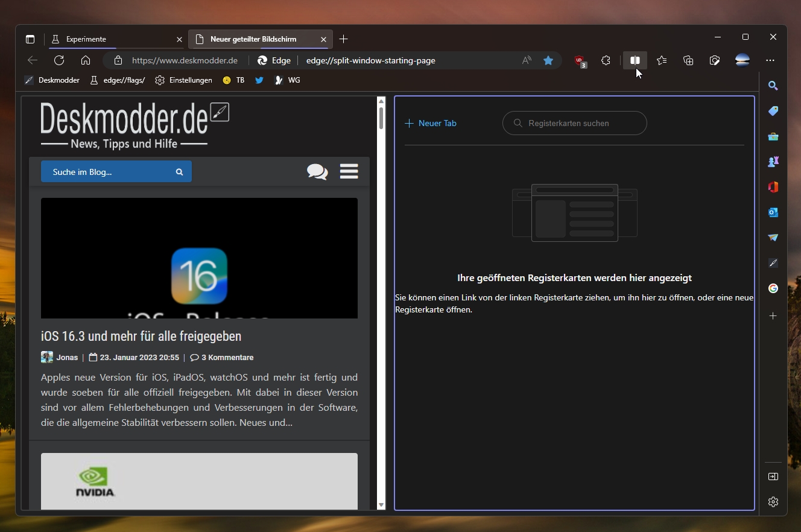Open the read aloud icon

(527, 60)
